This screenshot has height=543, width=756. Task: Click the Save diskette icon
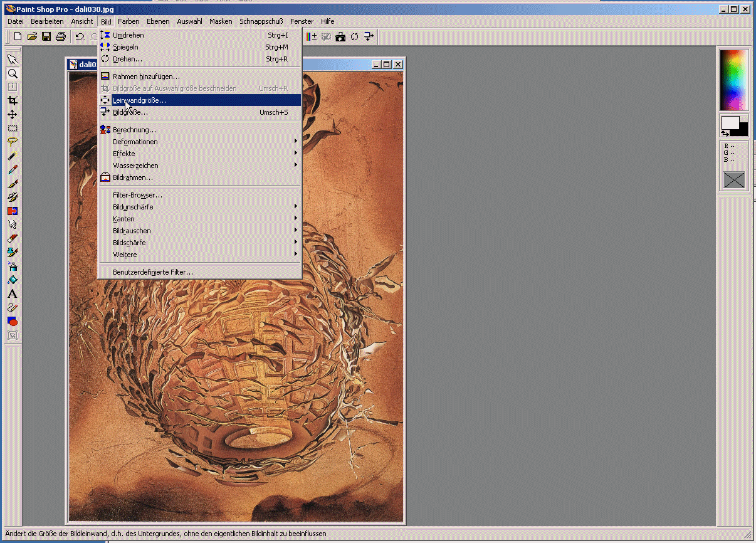[x=46, y=36]
